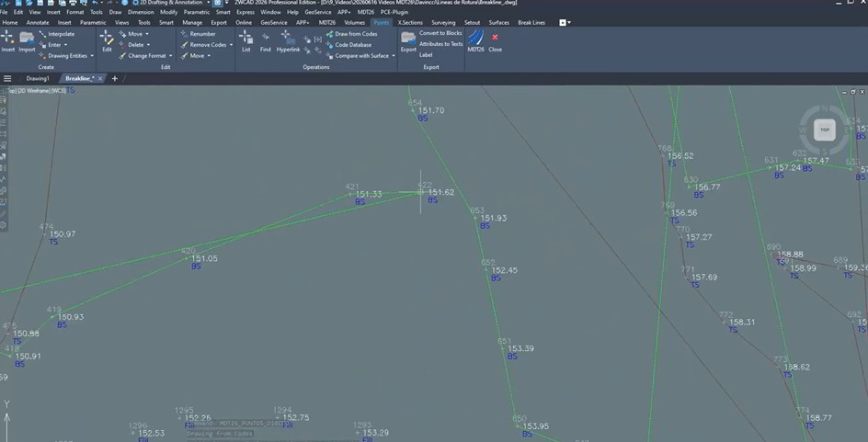Screen dimensions: 868x442
Task: Add a new drawing tab with plus
Action: [x=115, y=78]
